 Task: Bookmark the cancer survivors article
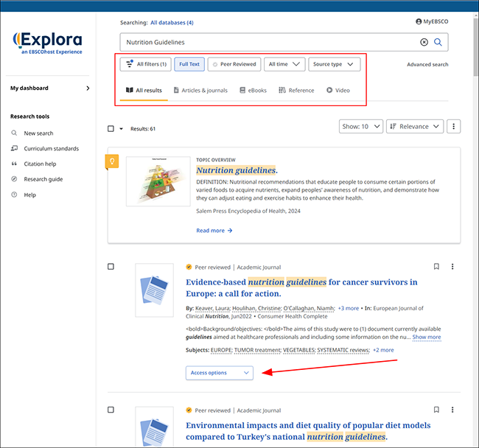436,267
